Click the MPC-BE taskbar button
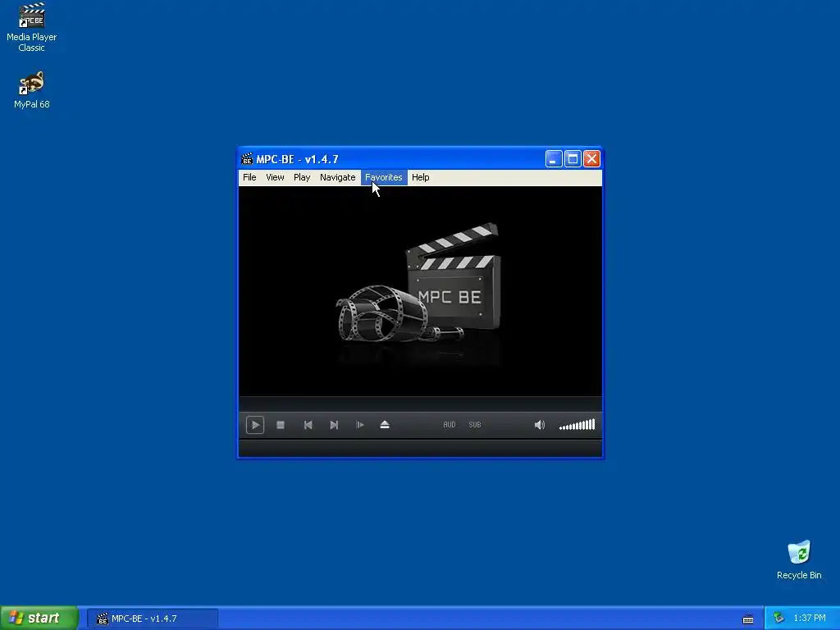840x630 pixels. point(153,619)
